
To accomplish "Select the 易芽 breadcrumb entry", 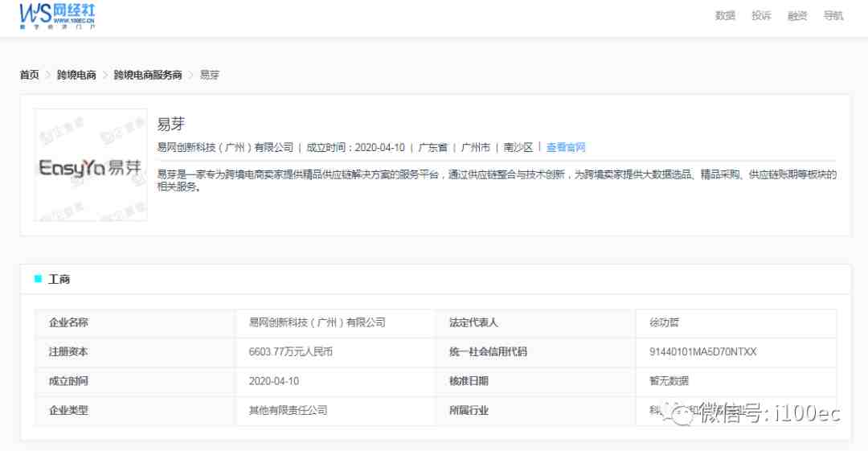I will pyautogui.click(x=209, y=75).
